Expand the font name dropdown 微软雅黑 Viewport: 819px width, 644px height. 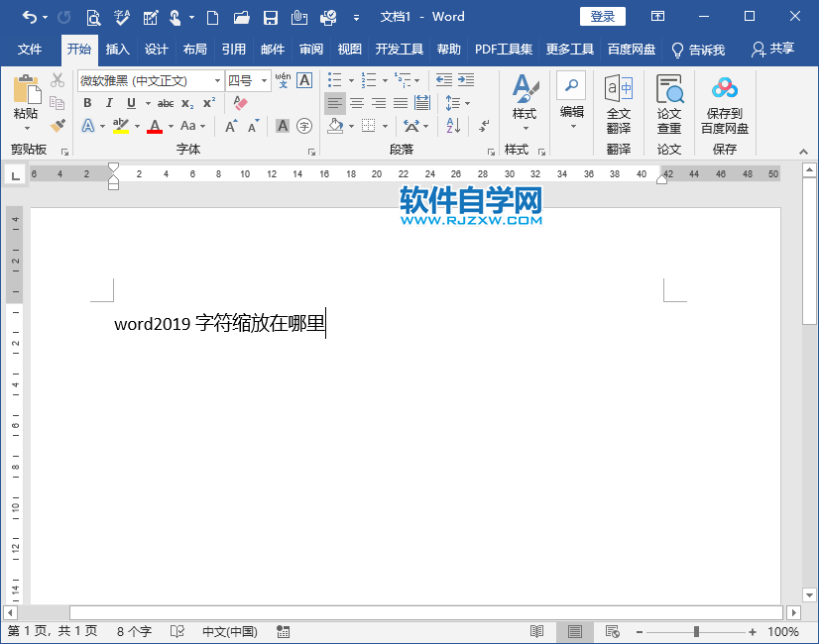[x=216, y=80]
